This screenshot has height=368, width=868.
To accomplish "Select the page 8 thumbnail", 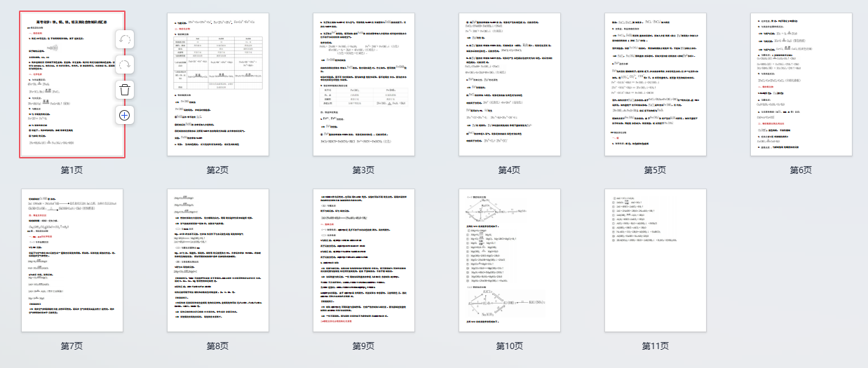I will (217, 260).
